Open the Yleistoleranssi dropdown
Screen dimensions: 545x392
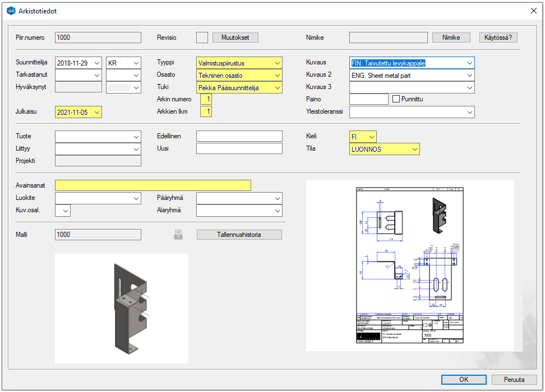[469, 113]
